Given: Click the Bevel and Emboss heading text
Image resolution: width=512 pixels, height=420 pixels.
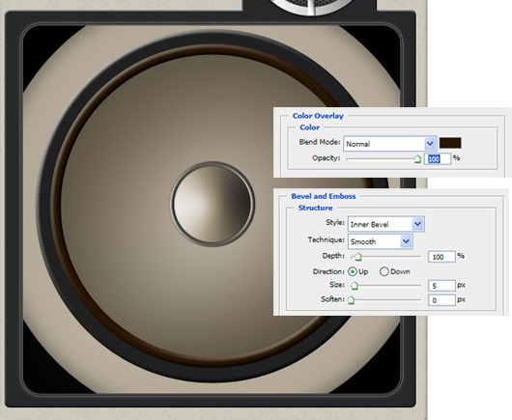Looking at the screenshot, I should tap(324, 196).
